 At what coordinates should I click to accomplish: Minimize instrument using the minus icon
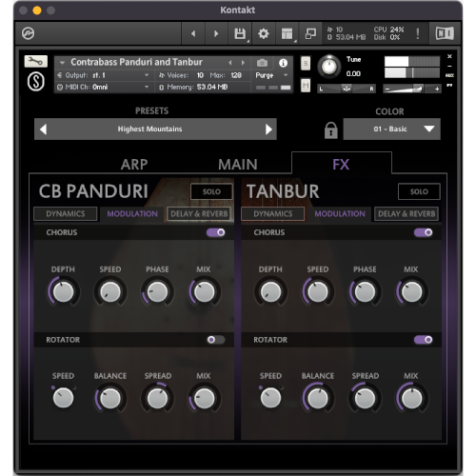click(x=449, y=66)
